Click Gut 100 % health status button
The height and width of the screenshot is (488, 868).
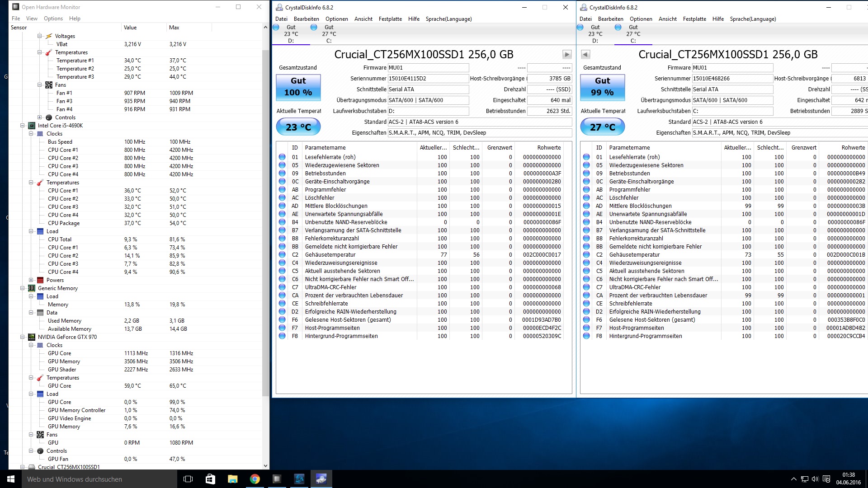(x=298, y=87)
